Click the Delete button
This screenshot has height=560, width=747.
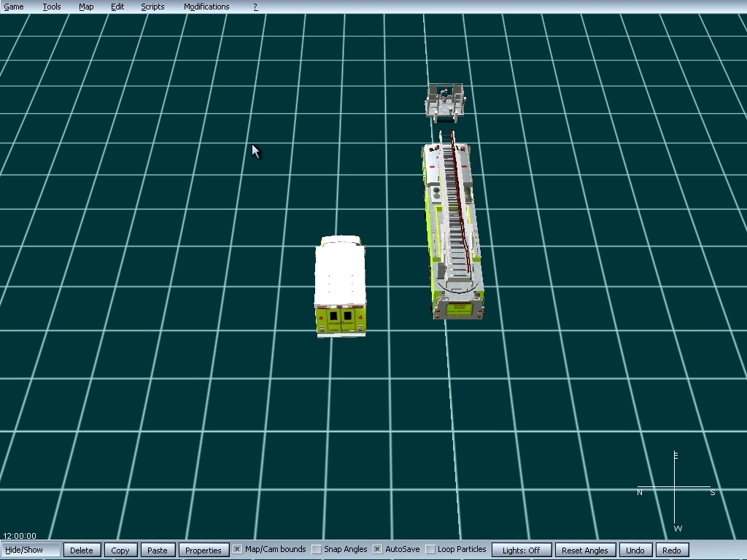(82, 550)
